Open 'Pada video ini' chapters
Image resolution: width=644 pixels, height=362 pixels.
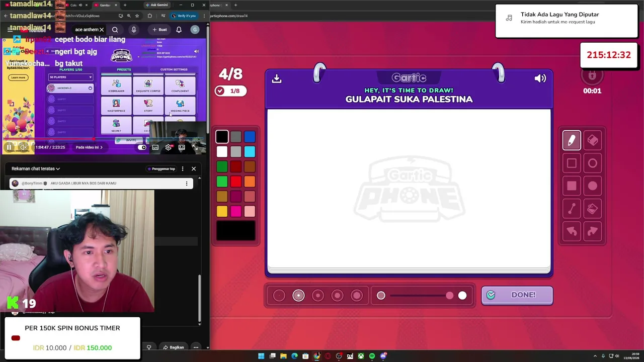(89, 147)
